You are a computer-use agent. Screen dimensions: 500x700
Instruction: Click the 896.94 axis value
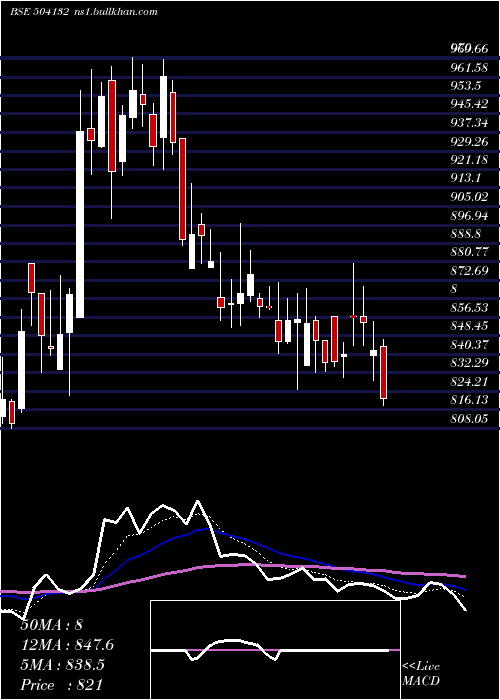(469, 215)
